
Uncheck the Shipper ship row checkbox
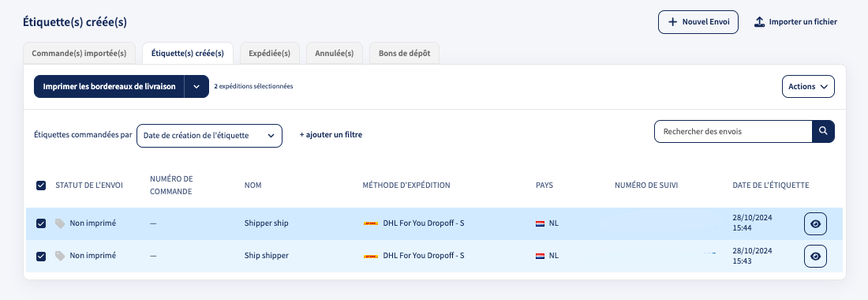point(41,223)
